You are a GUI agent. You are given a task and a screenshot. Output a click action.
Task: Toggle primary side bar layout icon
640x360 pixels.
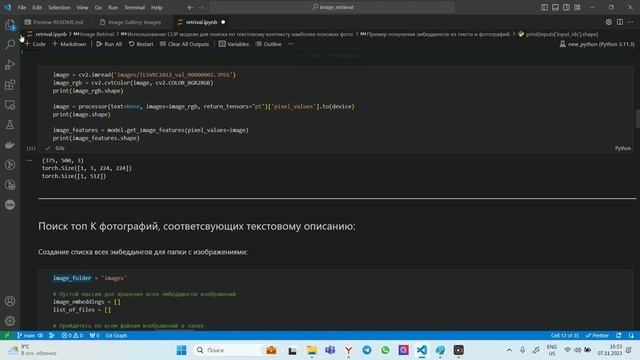pyautogui.click(x=544, y=7)
